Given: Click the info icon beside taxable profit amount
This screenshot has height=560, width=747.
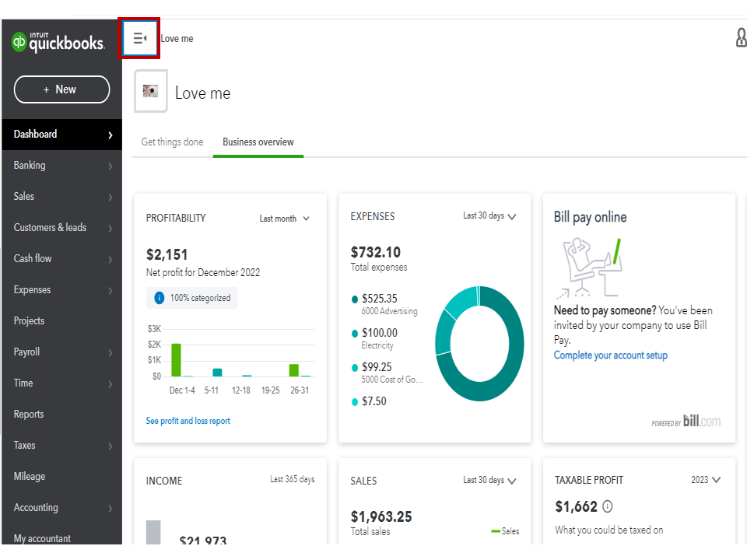Looking at the screenshot, I should (608, 506).
